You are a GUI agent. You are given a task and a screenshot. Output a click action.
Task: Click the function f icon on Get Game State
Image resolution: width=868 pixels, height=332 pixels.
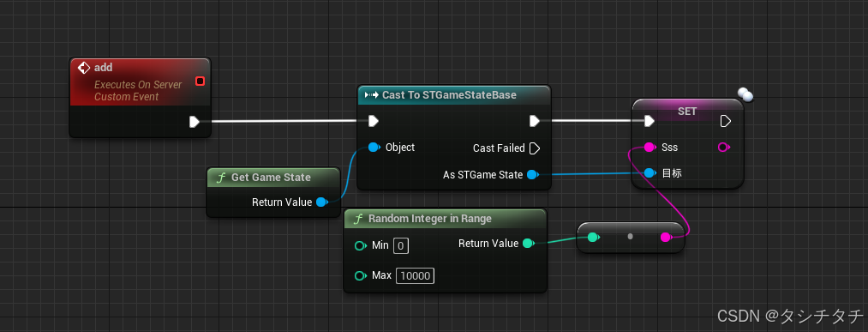(x=221, y=178)
